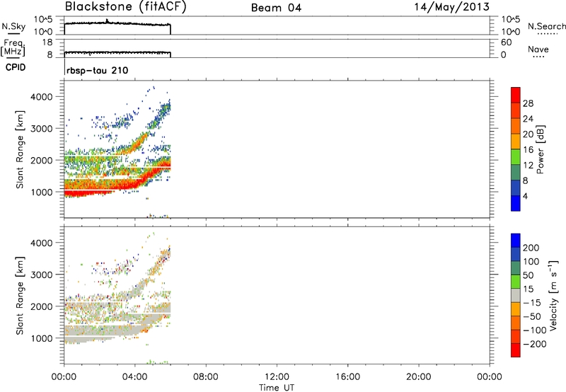Click the "200" value on Velocity colorbar

coord(531,248)
